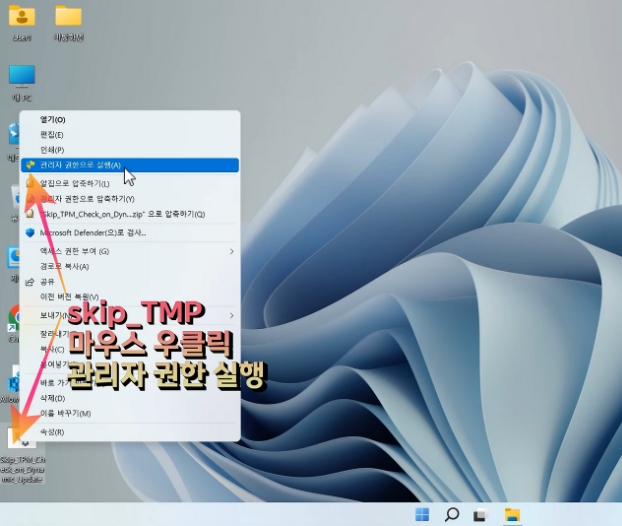Open Task View on the taskbar
622x526 pixels.
(x=480, y=514)
